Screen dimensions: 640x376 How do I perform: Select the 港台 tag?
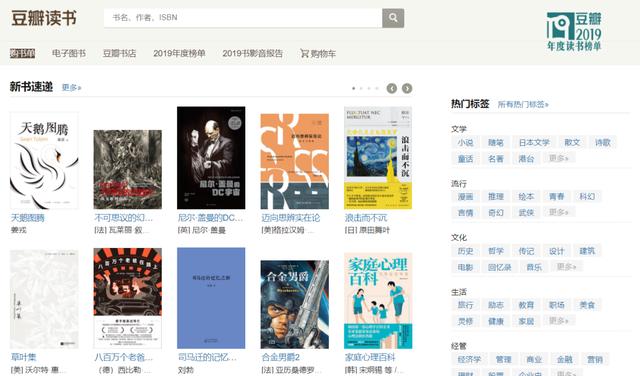(527, 159)
